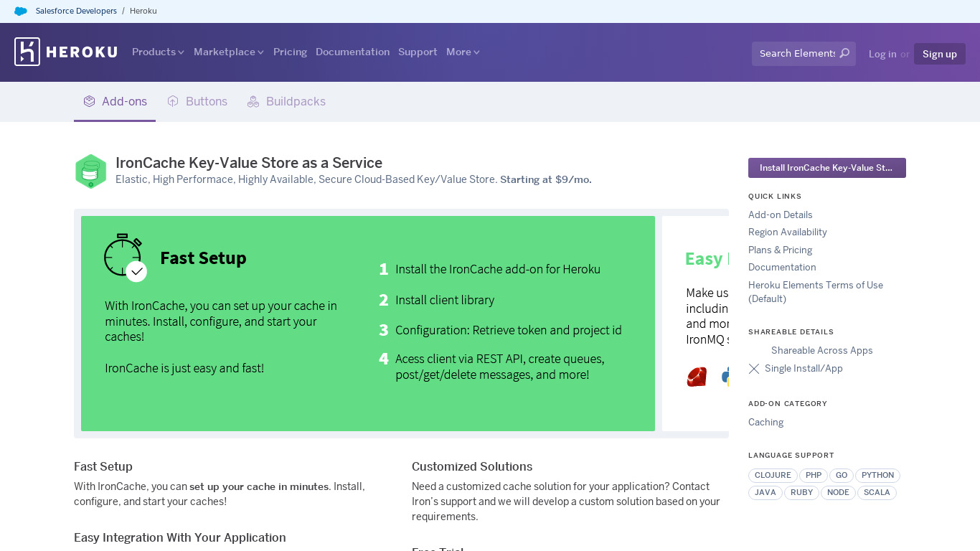Click the partially visible Easy slide
The height and width of the screenshot is (551, 980).
coord(695,324)
